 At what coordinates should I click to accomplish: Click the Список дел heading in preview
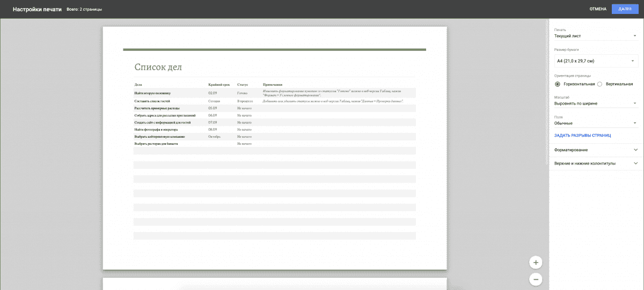tap(158, 67)
